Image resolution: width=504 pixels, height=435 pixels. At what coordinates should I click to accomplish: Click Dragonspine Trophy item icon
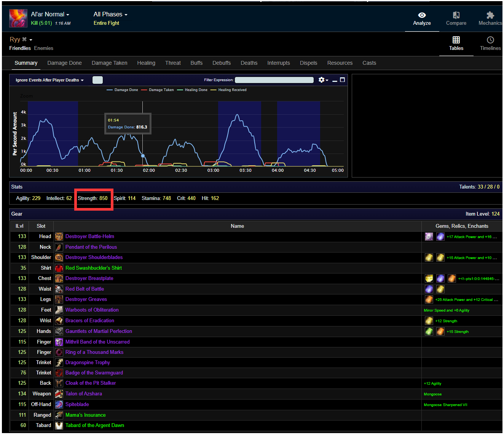tap(59, 363)
